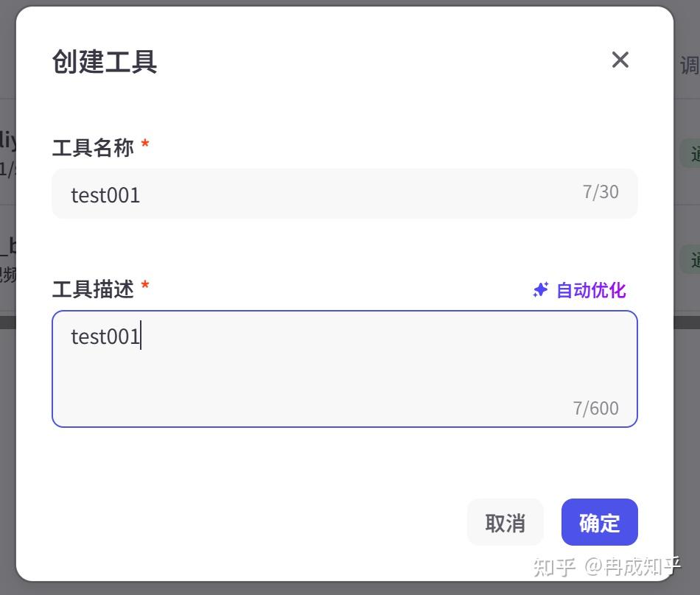Click the sparkle icon beside 自动优化

[541, 289]
